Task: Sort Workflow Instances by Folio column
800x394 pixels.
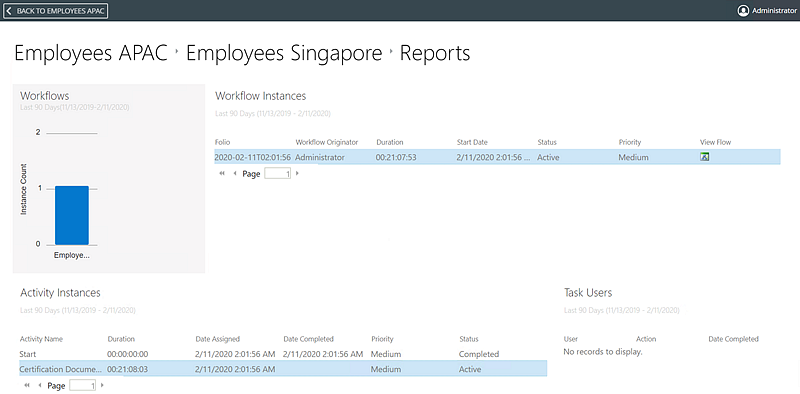Action: coord(222,142)
